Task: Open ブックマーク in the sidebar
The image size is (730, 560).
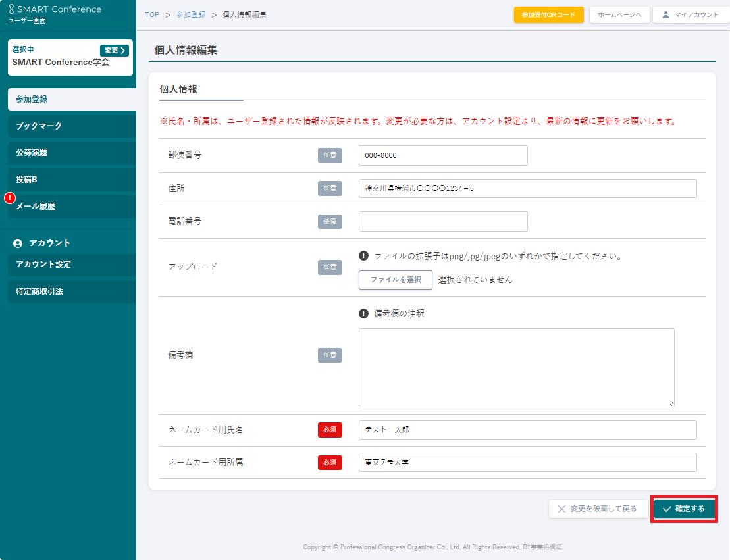Action: click(x=68, y=126)
